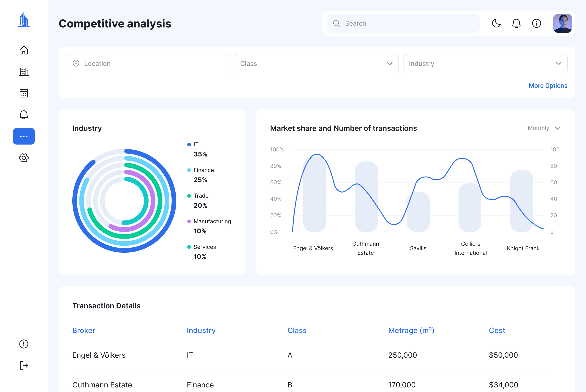Focus the Search input field
The height and width of the screenshot is (392, 586).
[403, 23]
